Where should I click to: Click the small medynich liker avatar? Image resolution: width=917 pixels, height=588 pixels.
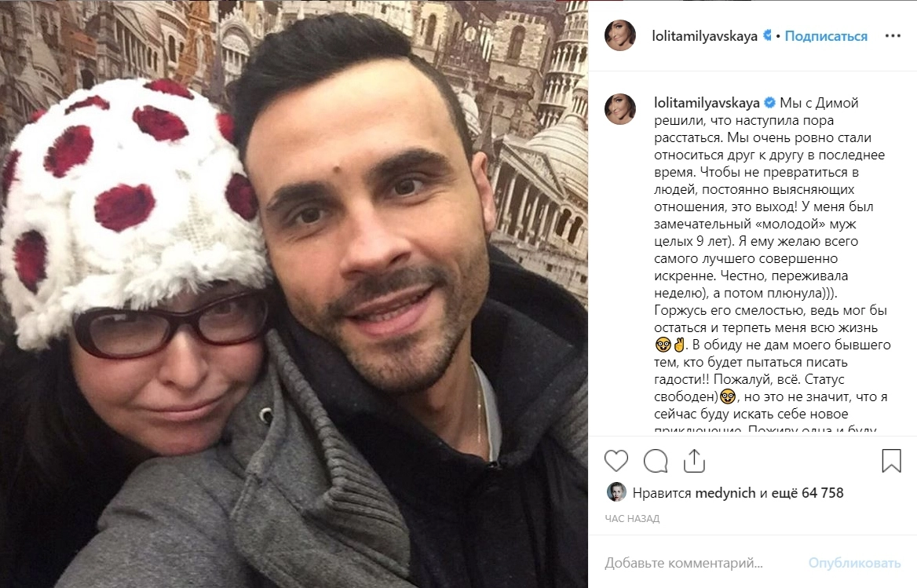[x=616, y=493]
